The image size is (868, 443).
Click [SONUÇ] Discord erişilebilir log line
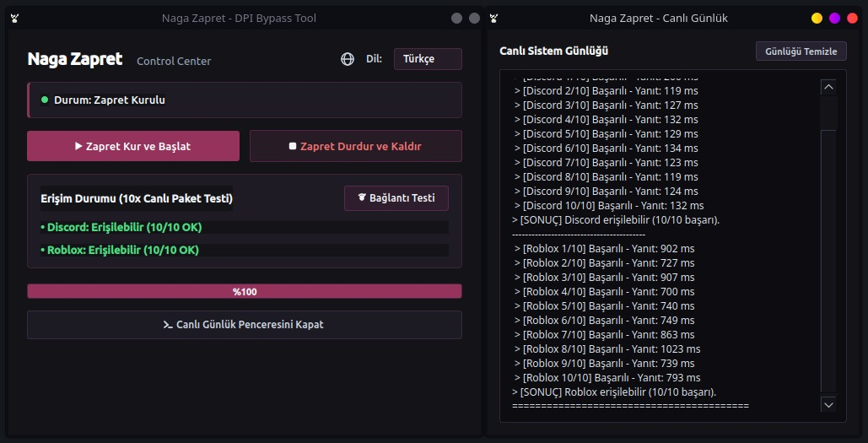pyautogui.click(x=616, y=220)
